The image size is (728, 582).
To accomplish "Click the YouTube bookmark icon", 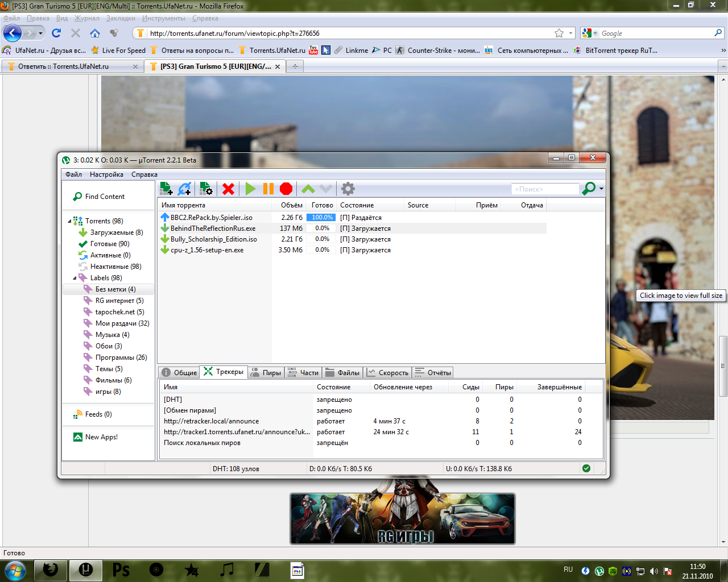I will (x=313, y=50).
